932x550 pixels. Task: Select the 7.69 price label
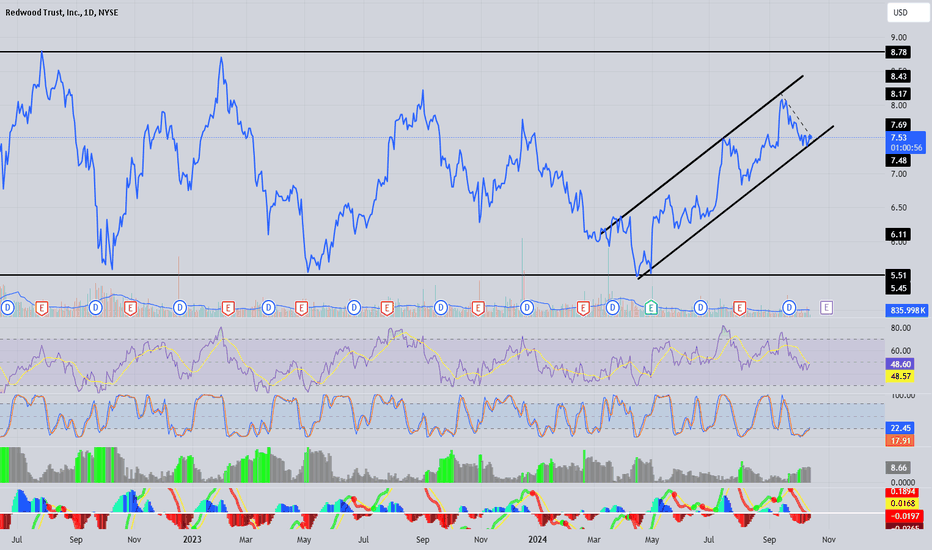tap(898, 125)
